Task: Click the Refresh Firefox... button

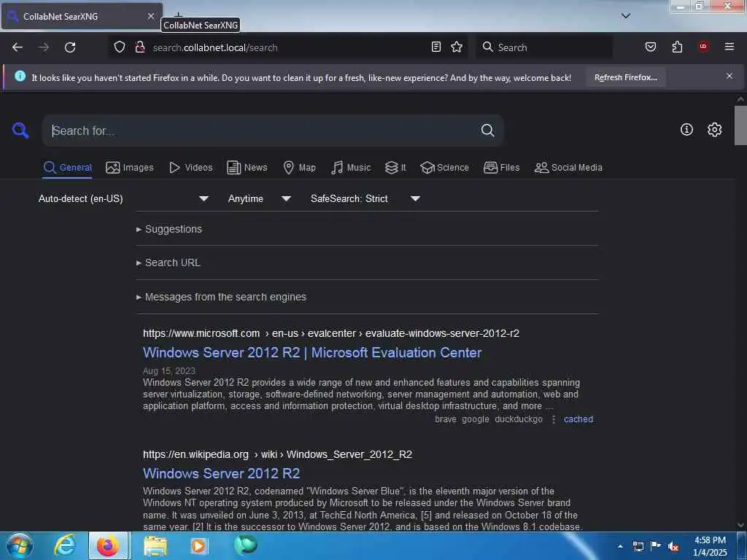Action: [x=625, y=77]
